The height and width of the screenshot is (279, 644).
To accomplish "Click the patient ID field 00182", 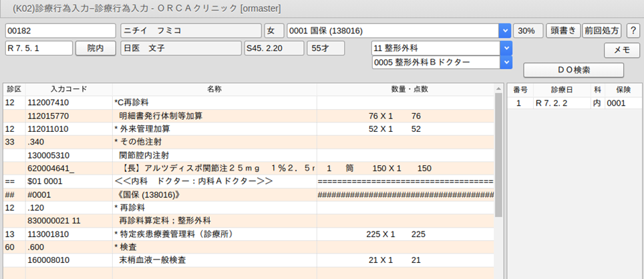I will pyautogui.click(x=60, y=31).
